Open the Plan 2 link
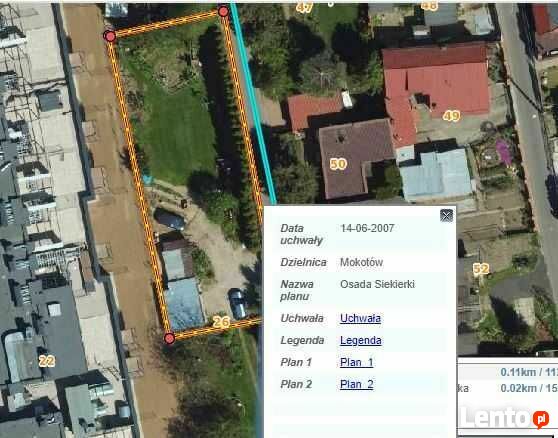558x438 pixels. (357, 384)
